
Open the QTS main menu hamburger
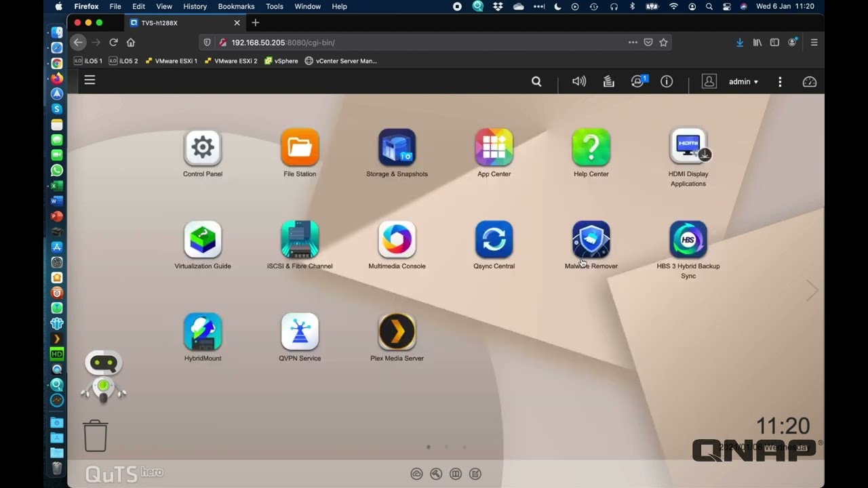tap(90, 80)
